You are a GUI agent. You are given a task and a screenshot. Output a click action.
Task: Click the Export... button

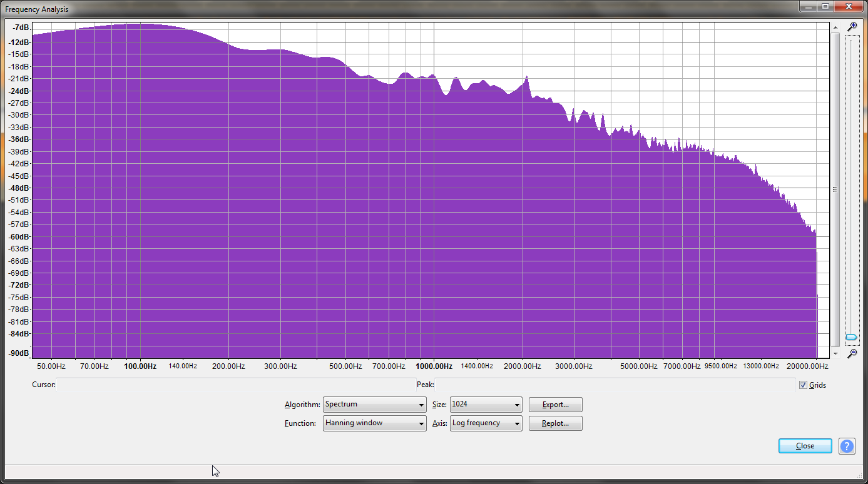click(x=556, y=405)
